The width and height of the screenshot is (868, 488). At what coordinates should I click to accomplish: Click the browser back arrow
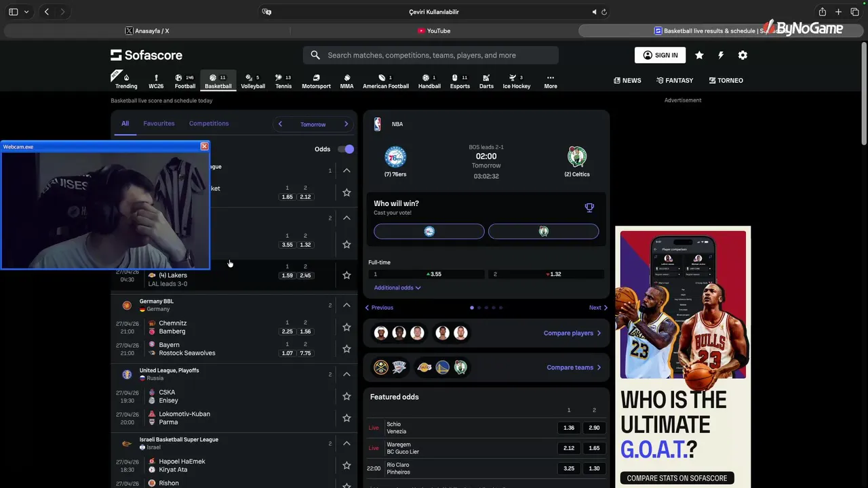point(47,12)
